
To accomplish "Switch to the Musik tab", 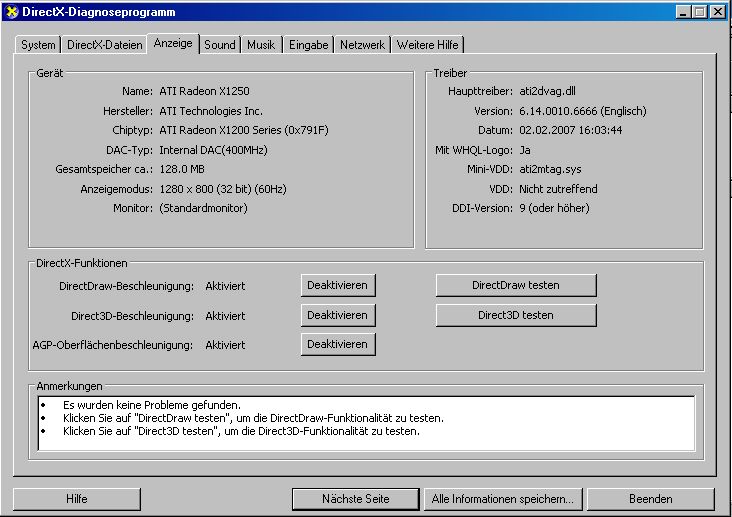I will pos(261,45).
